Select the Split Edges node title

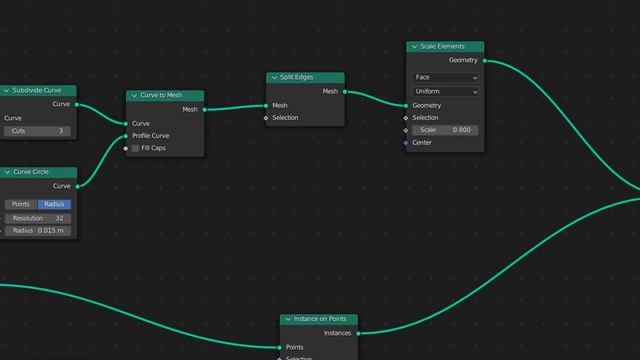[x=297, y=77]
